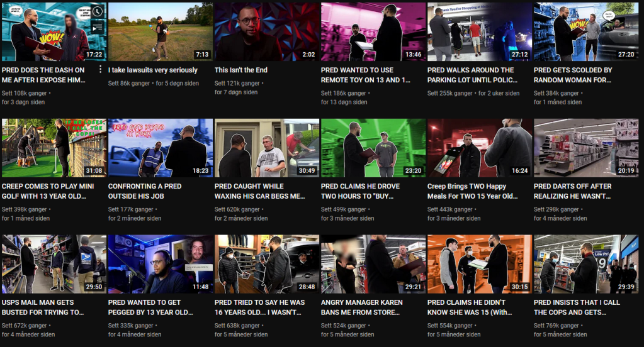The width and height of the screenshot is (644, 347).
Task: Play the 31:08 mini golf video thumbnail
Action: pos(54,148)
